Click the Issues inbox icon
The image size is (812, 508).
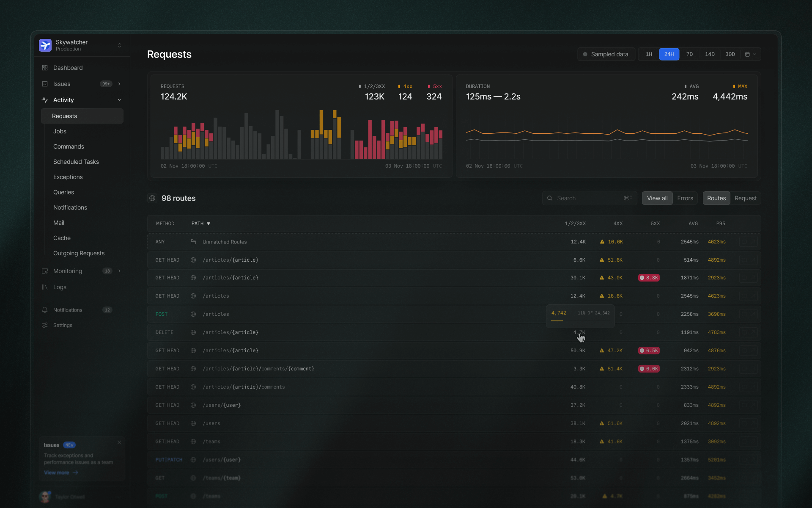45,84
